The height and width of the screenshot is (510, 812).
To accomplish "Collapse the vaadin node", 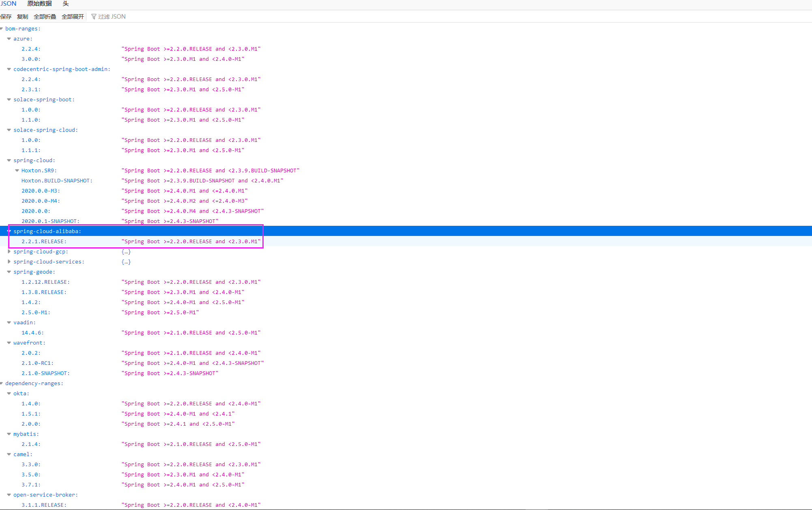I will click(x=9, y=323).
